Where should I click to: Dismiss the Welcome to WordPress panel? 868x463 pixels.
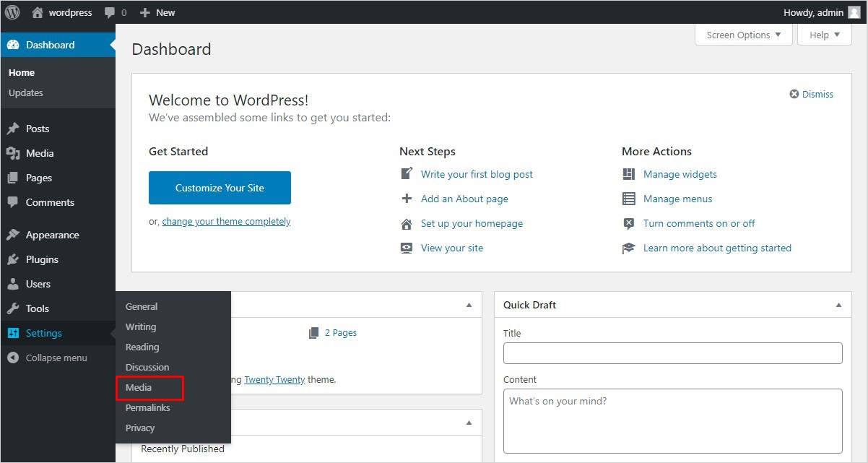coord(812,94)
